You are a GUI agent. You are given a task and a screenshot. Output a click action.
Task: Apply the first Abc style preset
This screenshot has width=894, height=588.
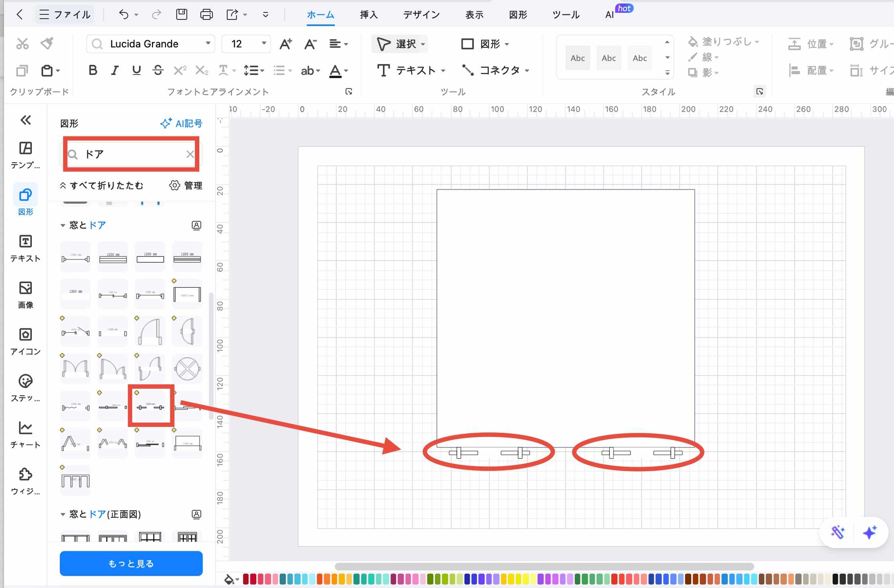578,58
